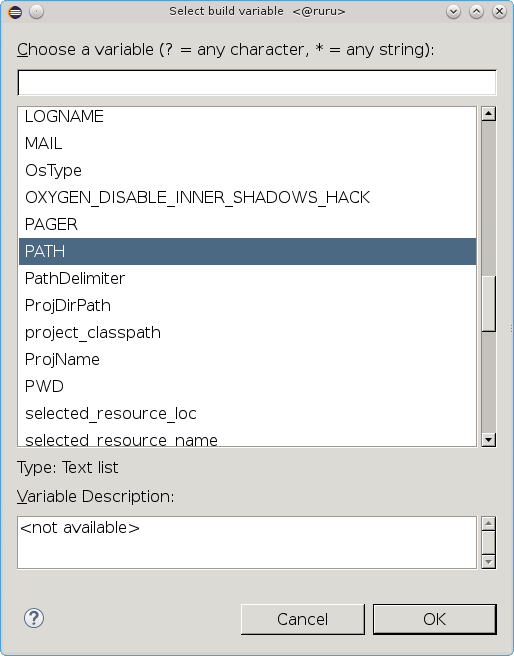Click the Variable Description text area

coord(247,542)
